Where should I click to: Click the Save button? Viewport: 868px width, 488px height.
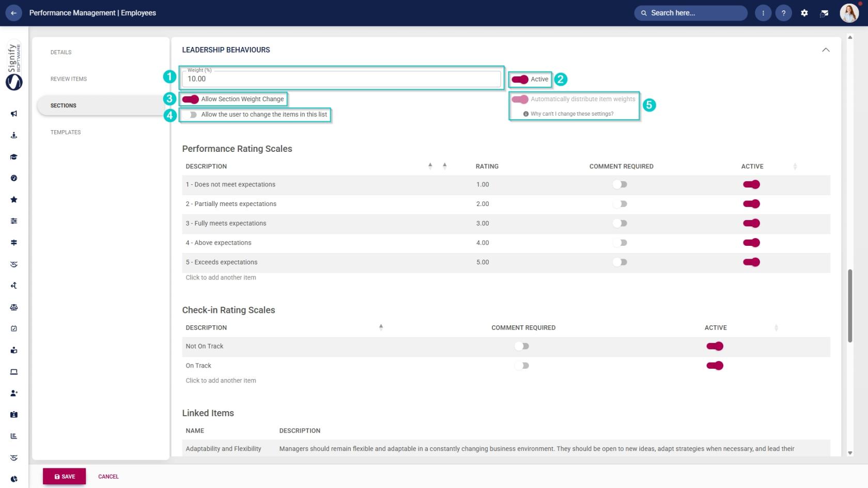click(x=65, y=477)
